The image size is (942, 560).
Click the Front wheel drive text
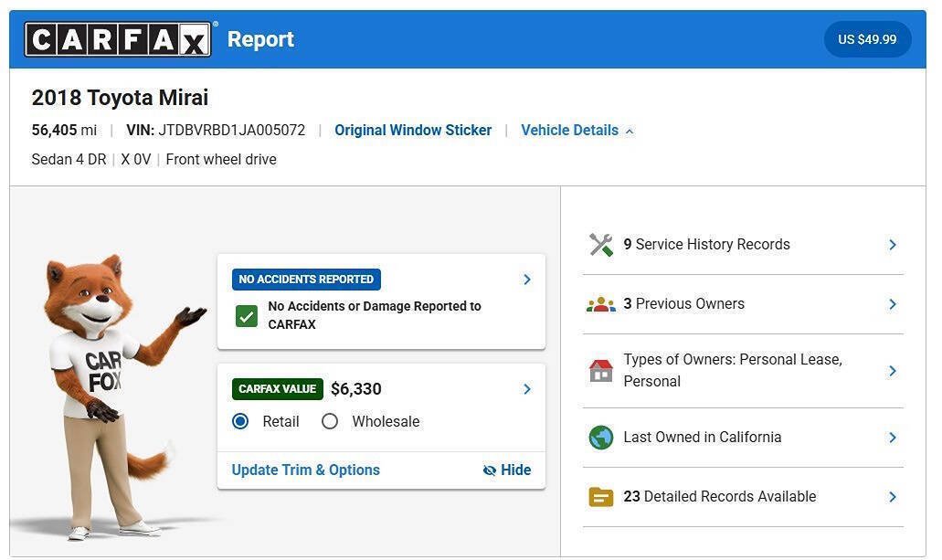click(221, 160)
